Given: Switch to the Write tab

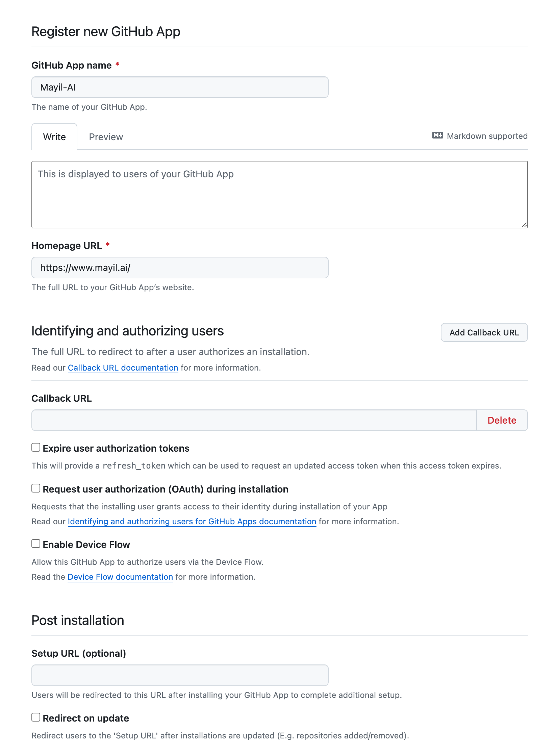Looking at the screenshot, I should (54, 136).
